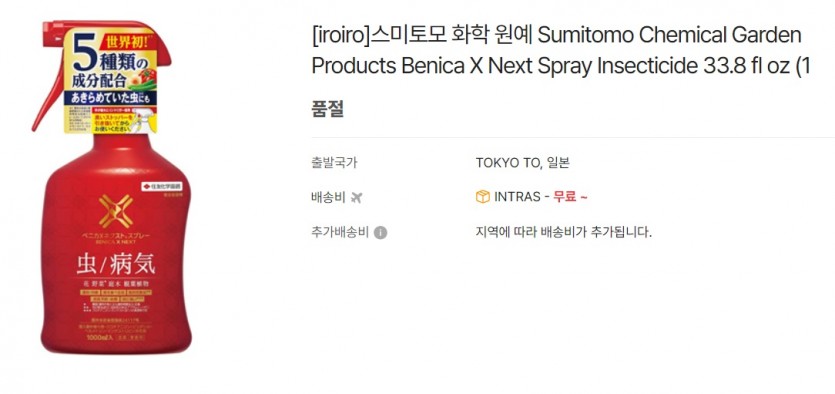The height and width of the screenshot is (394, 835).
Task: Click the TOKYO TO, 일본 origin text
Action: click(522, 162)
